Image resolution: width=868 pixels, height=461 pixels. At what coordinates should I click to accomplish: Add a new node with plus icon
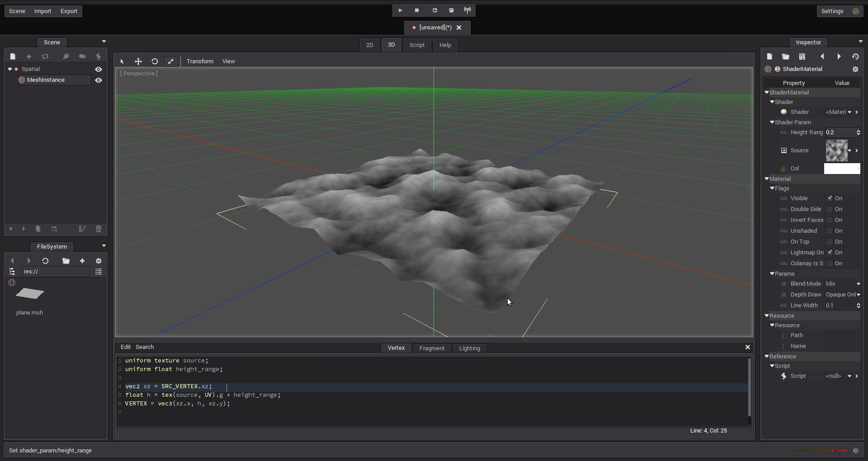tap(29, 56)
